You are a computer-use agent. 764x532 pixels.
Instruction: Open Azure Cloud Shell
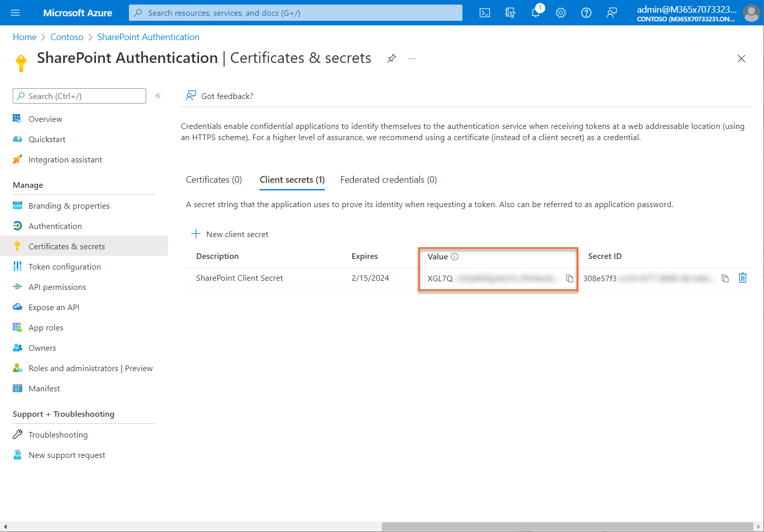pos(484,13)
